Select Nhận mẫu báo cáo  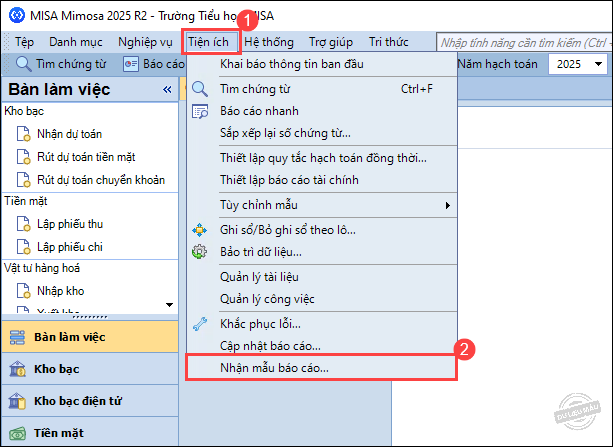click(x=321, y=368)
